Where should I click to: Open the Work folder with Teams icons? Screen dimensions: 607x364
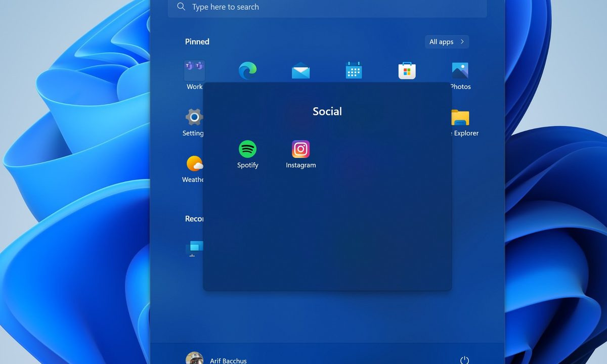[194, 70]
